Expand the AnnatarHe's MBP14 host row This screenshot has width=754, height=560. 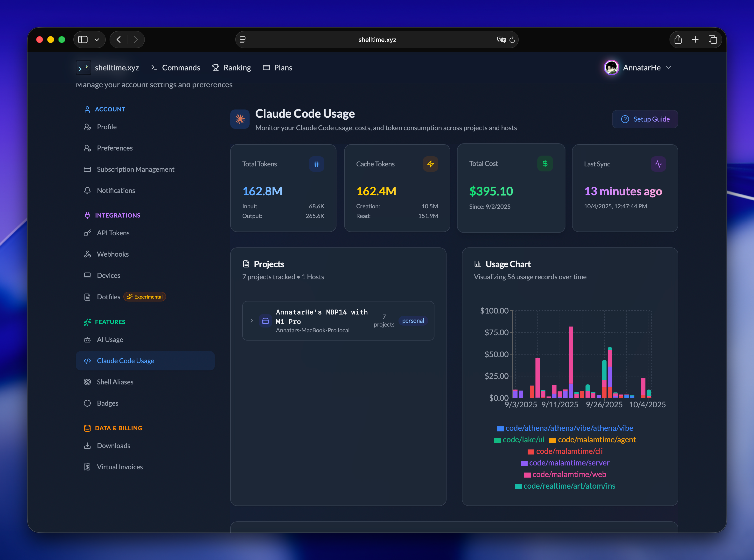point(251,321)
